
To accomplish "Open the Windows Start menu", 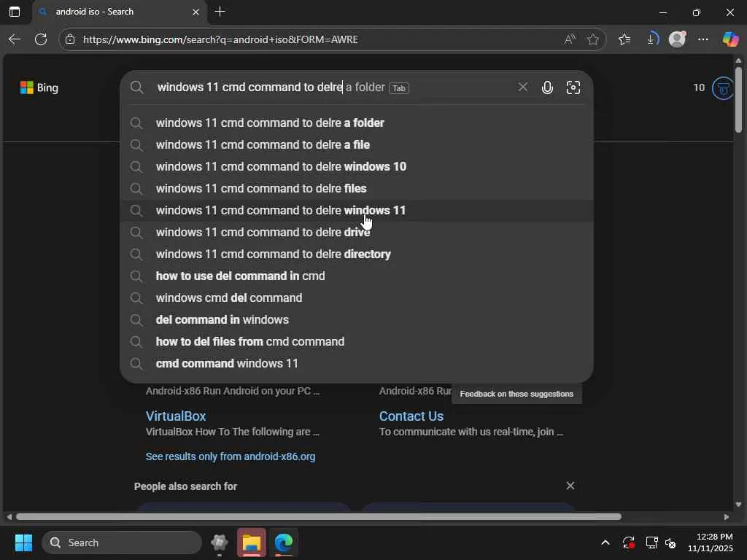I will click(23, 542).
